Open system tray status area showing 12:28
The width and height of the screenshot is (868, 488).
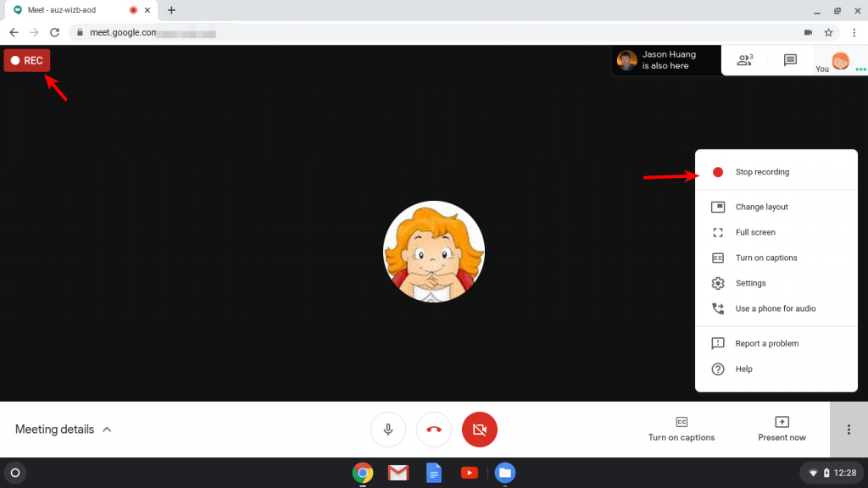832,473
